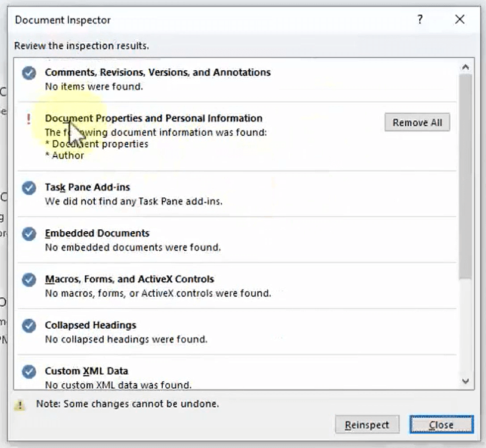
Task: Click the scroll up arrow in results list
Action: click(x=466, y=67)
